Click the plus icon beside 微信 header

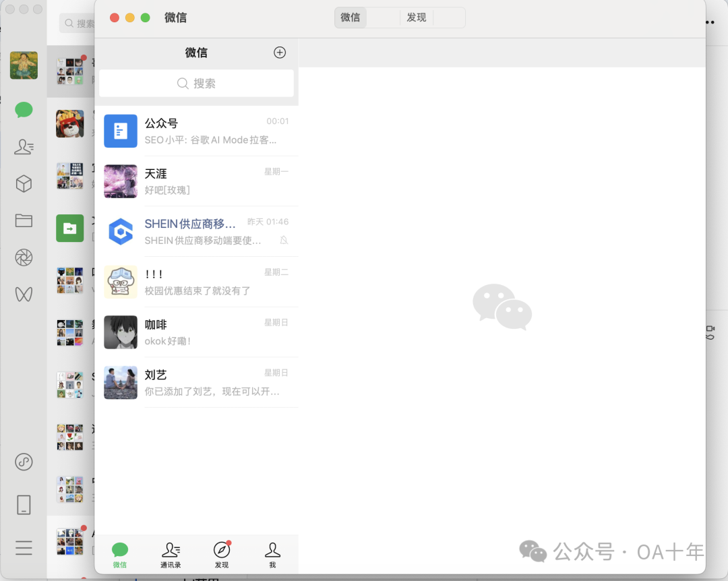pos(280,53)
